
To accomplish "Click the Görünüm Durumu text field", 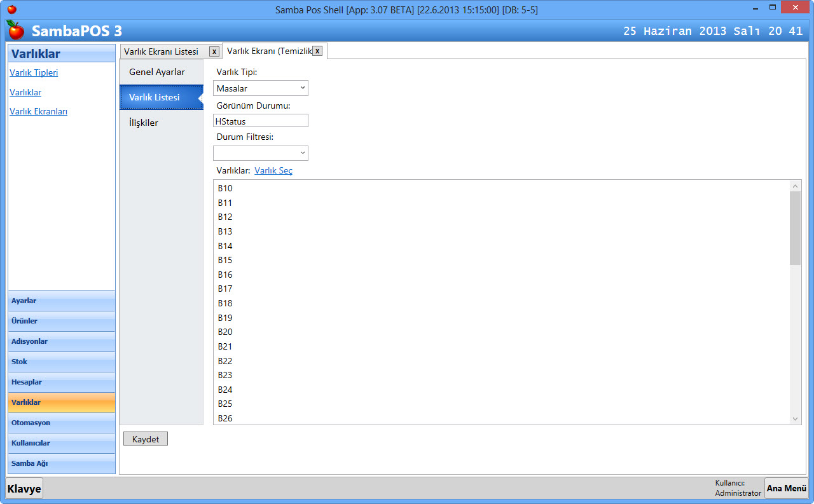I will 261,121.
